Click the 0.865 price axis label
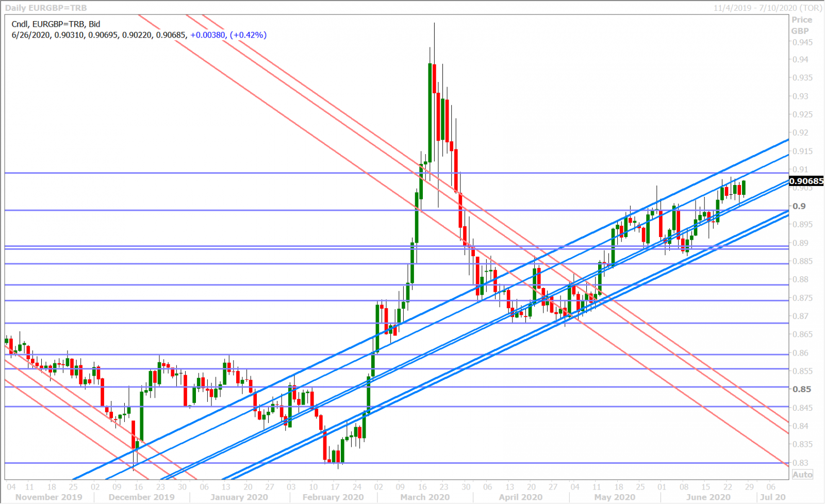825x504 pixels. click(x=803, y=334)
